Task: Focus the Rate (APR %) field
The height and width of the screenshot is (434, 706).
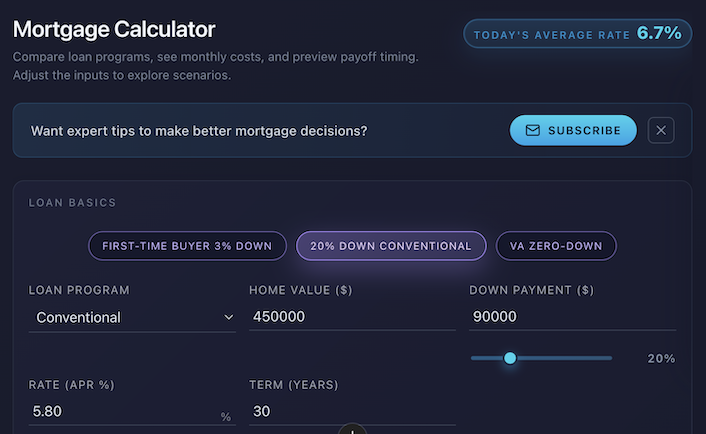Action: pyautogui.click(x=120, y=411)
